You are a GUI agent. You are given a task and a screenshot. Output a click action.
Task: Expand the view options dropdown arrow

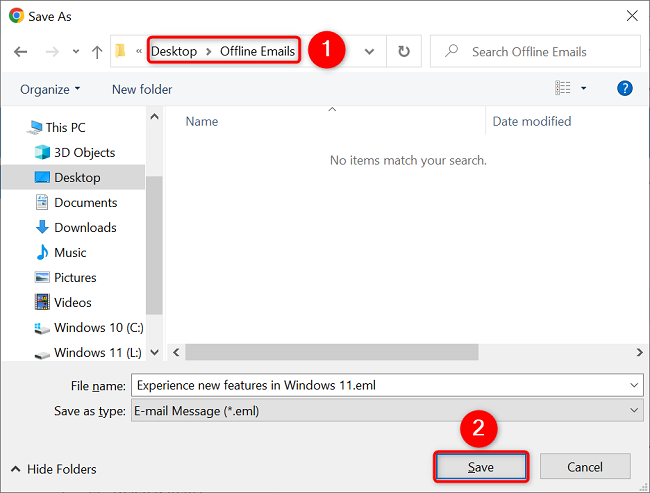[584, 89]
